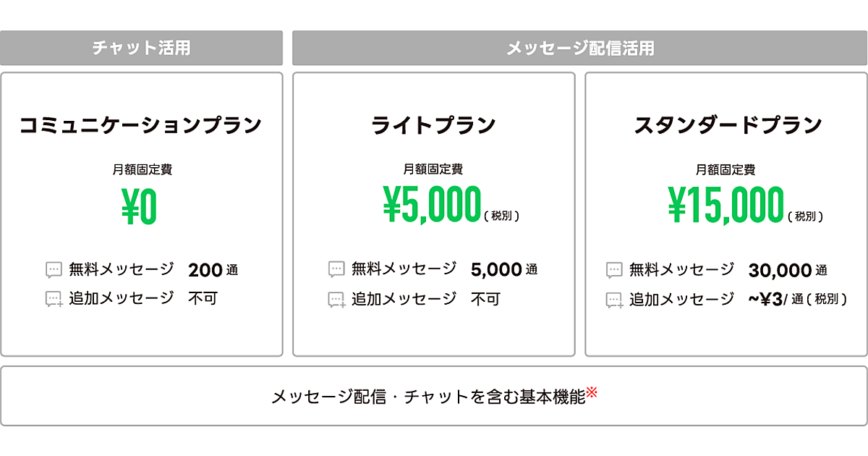Click the green ¥0 price

139,208
